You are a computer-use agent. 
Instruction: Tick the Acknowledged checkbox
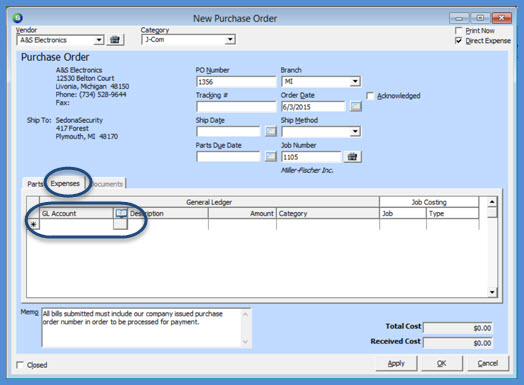[370, 96]
